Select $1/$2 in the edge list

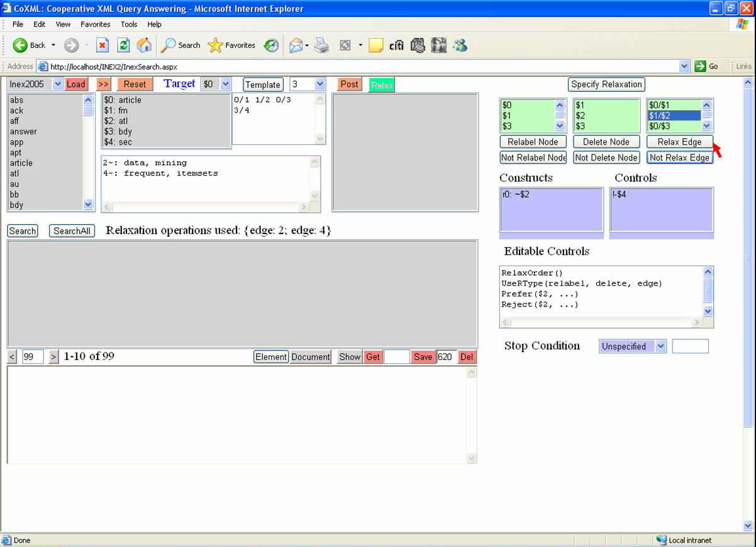click(674, 116)
